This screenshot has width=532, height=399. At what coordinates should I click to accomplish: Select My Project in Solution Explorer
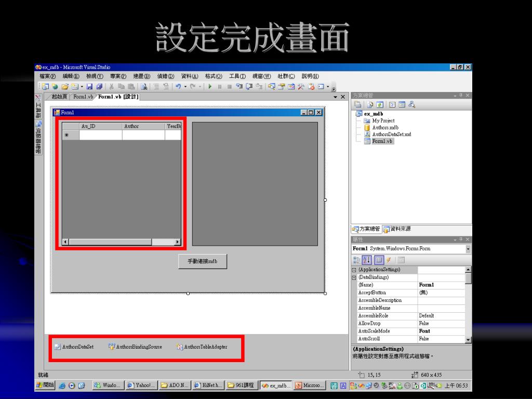[x=383, y=121]
